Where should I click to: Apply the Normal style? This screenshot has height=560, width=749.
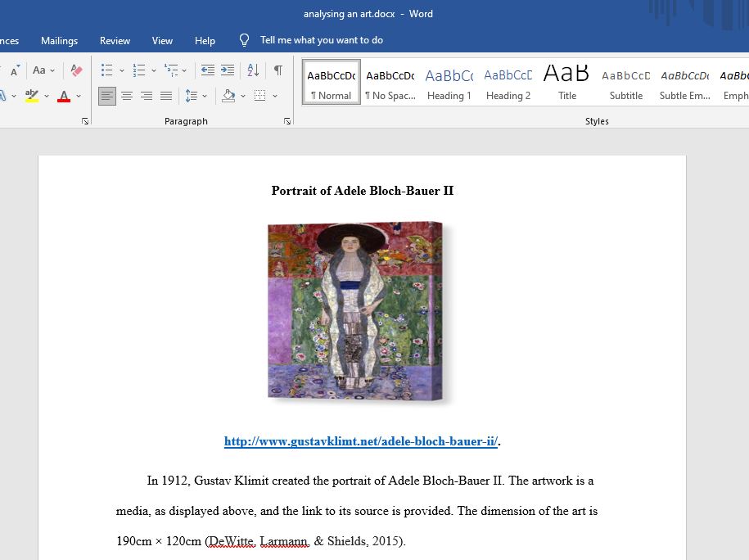point(332,82)
